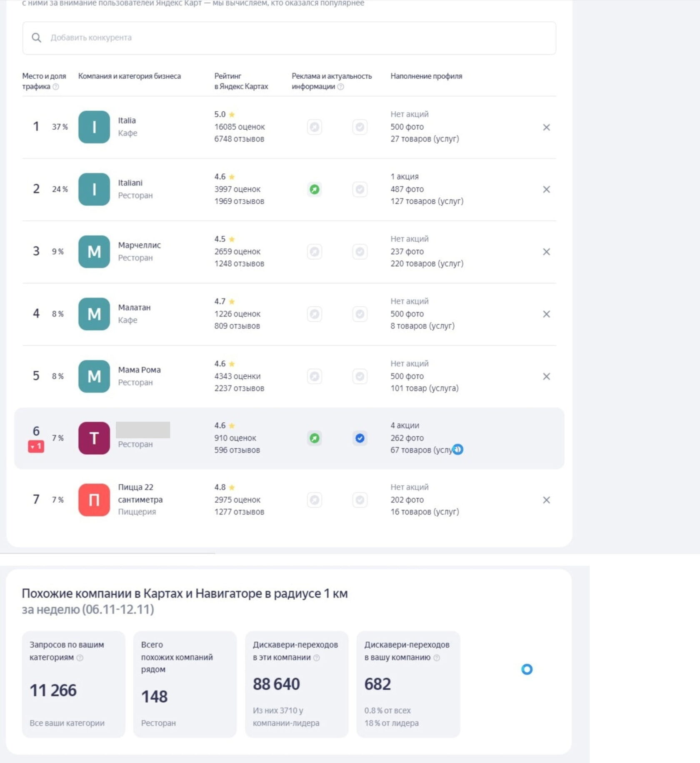The image size is (700, 763).
Task: Click the verified checkmark in Марчеллис row
Action: point(360,252)
